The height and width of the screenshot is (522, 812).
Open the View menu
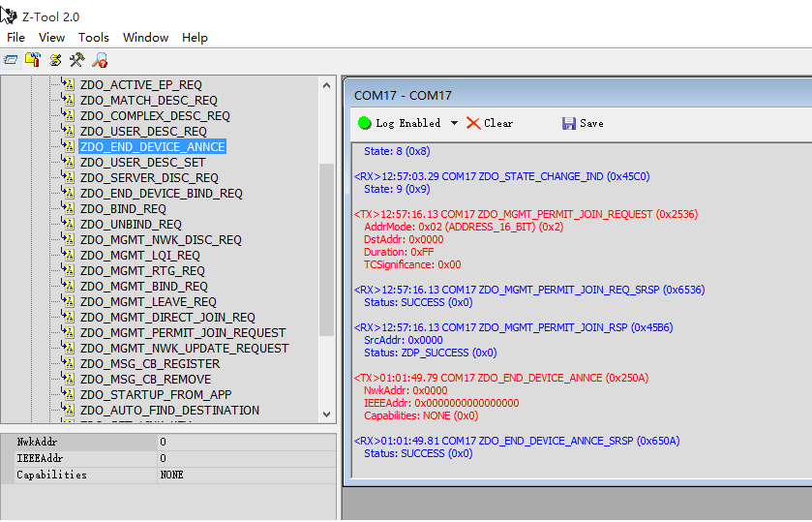coord(51,38)
